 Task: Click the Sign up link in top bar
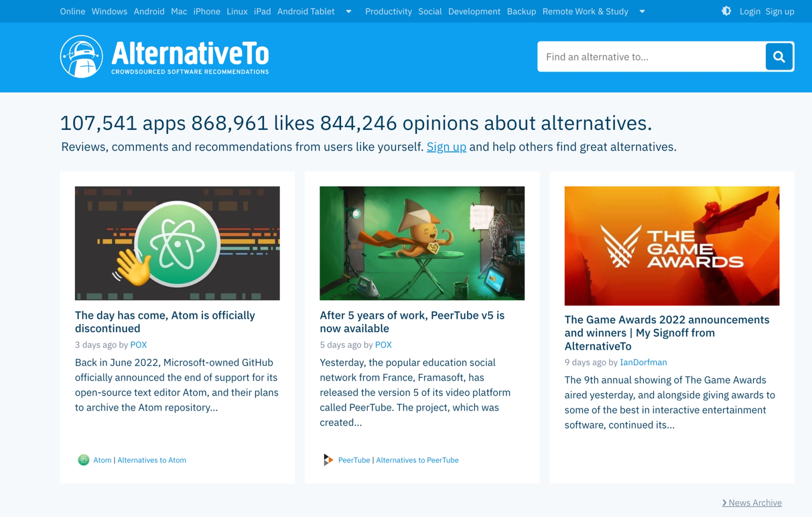[x=780, y=11]
